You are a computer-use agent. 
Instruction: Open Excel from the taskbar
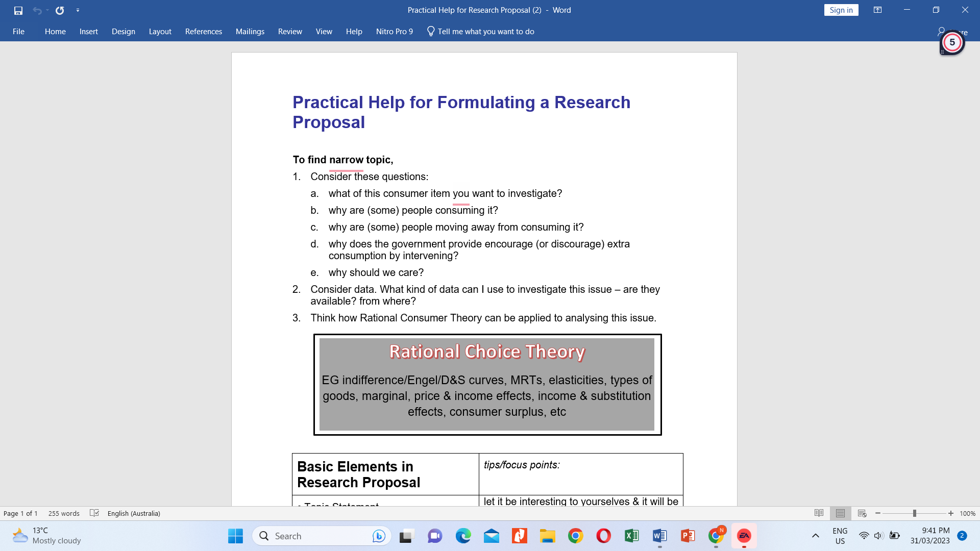(631, 536)
